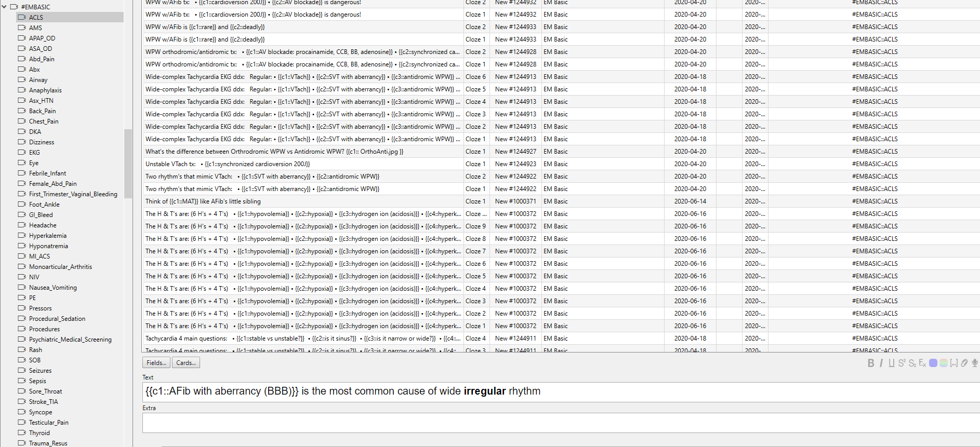Collapse the #EMBASIC tag tree
The image size is (980, 447).
coord(5,7)
